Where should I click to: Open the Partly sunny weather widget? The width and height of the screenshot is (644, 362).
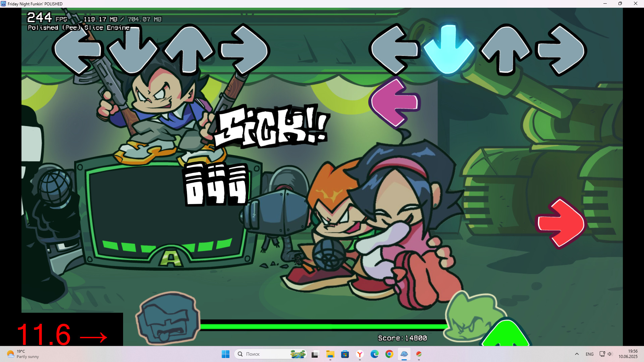(x=23, y=354)
